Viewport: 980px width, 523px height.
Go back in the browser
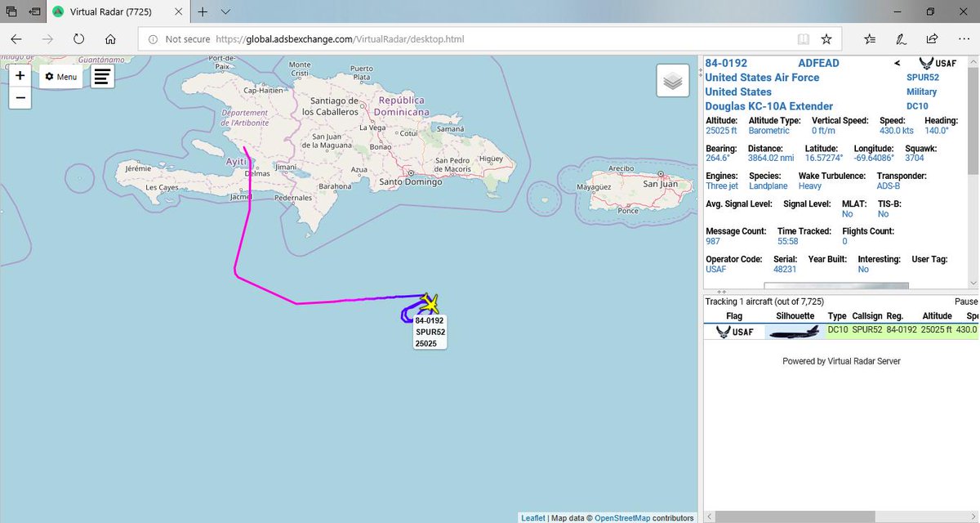coord(16,38)
